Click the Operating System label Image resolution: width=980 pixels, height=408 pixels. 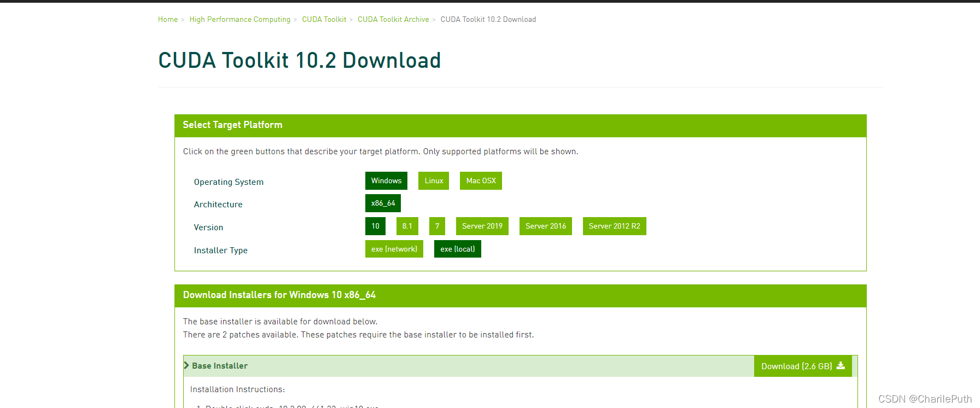coord(229,182)
